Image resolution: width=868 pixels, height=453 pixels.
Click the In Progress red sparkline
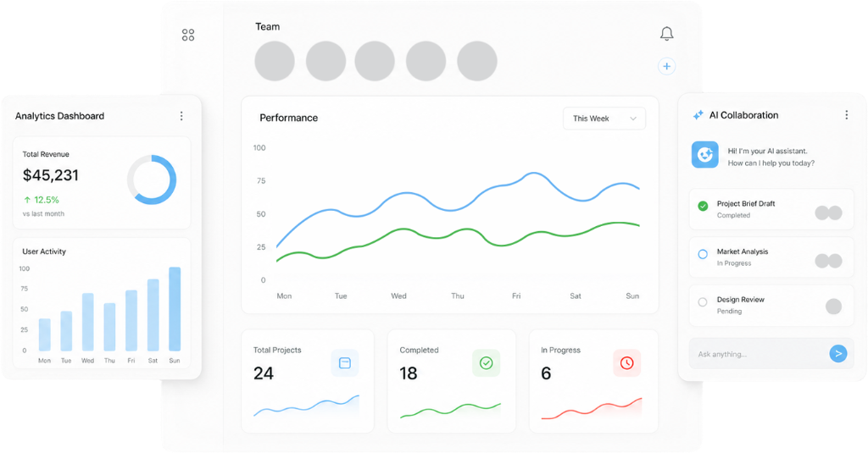[x=591, y=409]
